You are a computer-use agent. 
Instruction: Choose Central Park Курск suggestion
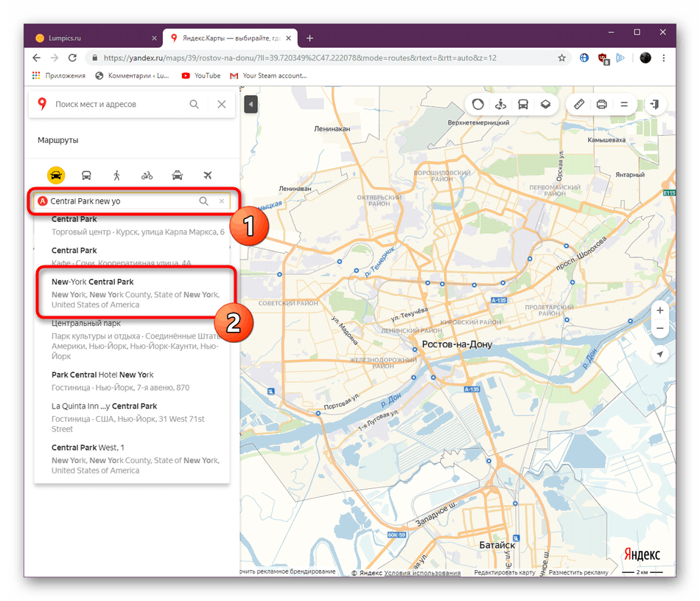pos(132,226)
